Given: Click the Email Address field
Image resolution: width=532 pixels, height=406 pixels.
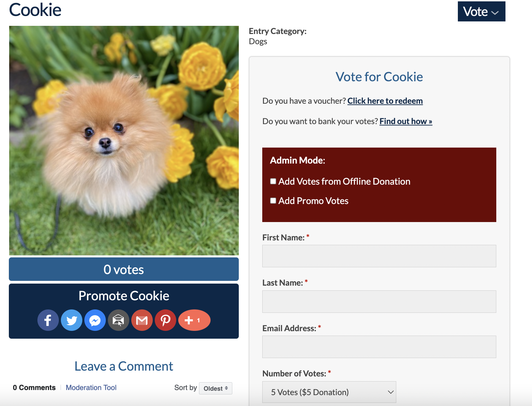Looking at the screenshot, I should pos(379,347).
